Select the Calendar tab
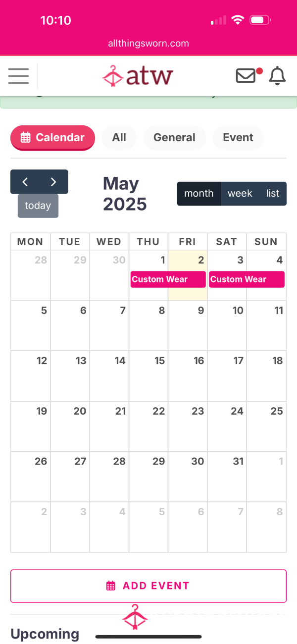Screen dimensions: 297x644 click(x=52, y=138)
